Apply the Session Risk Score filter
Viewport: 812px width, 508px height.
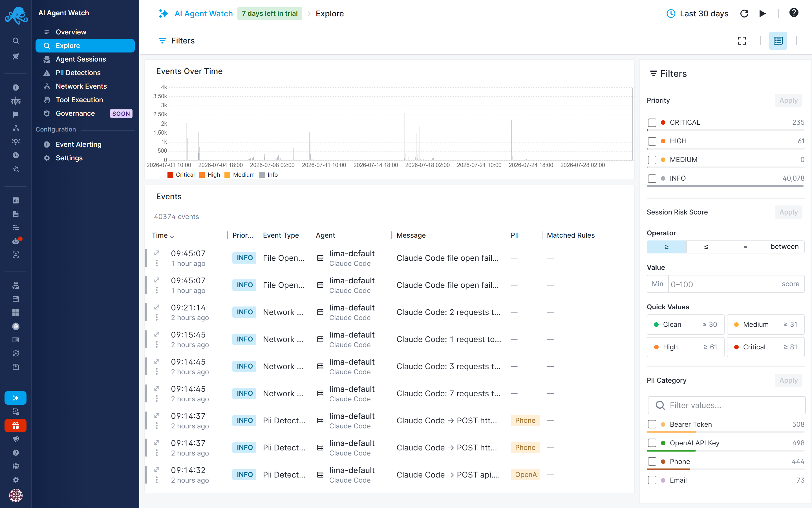pos(788,212)
